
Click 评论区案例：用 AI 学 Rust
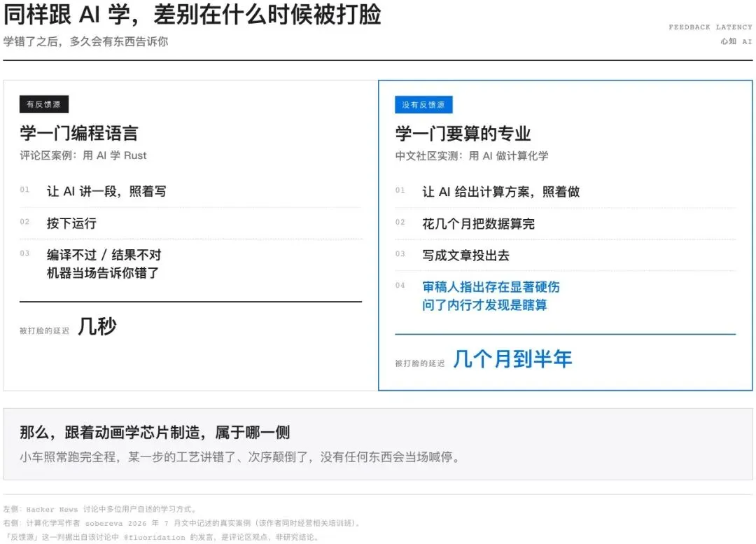click(83, 155)
